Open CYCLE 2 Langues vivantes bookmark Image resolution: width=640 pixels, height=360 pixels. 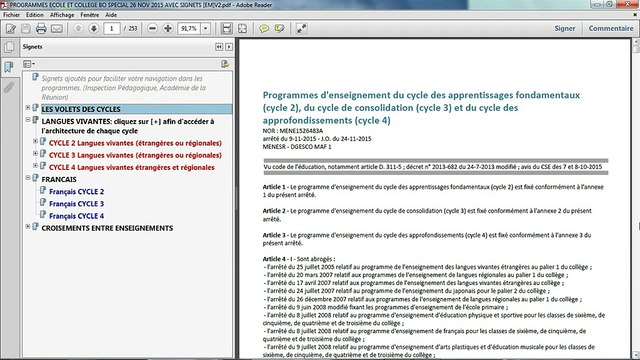pyautogui.click(x=135, y=143)
